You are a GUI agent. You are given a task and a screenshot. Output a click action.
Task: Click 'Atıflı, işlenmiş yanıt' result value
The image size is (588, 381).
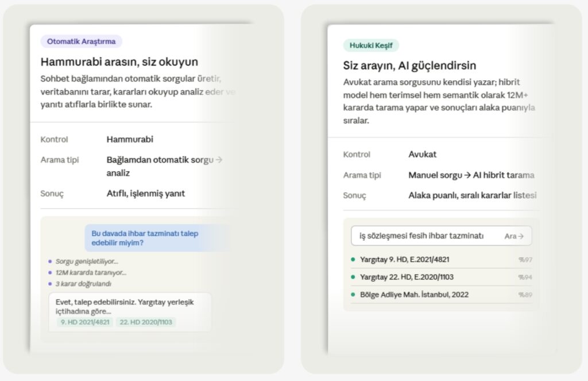click(145, 194)
